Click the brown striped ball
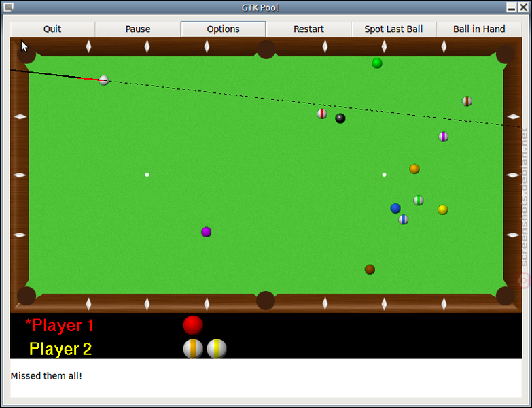The width and height of the screenshot is (532, 408). (467, 101)
